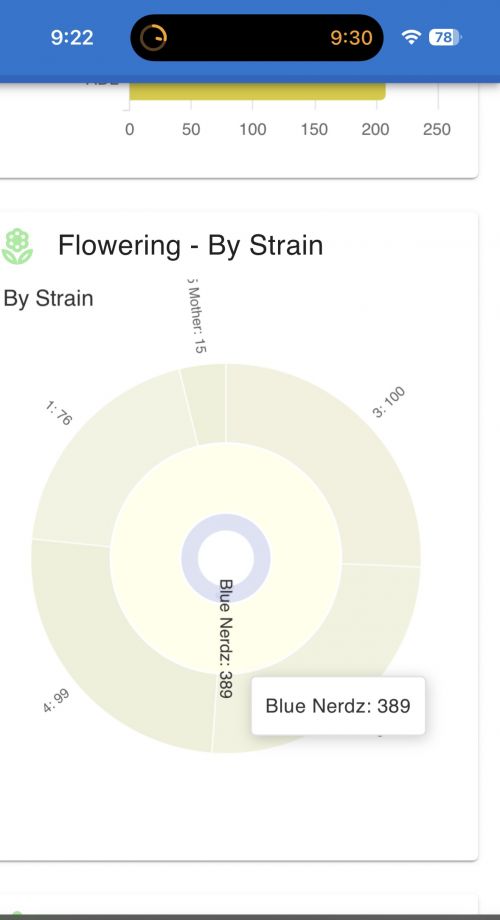This screenshot has width=500, height=920.
Task: Tap the 200 axis label on bar chart
Action: coord(375,129)
